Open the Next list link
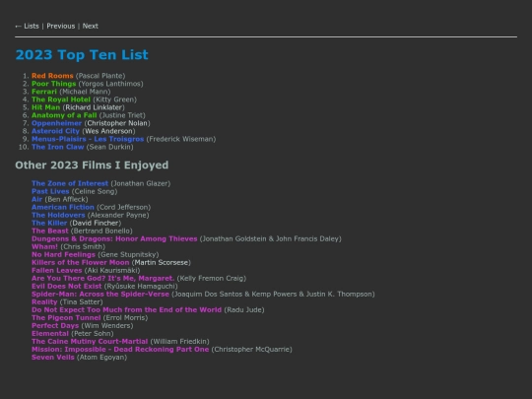The width and height of the screenshot is (532, 399). pyautogui.click(x=91, y=27)
